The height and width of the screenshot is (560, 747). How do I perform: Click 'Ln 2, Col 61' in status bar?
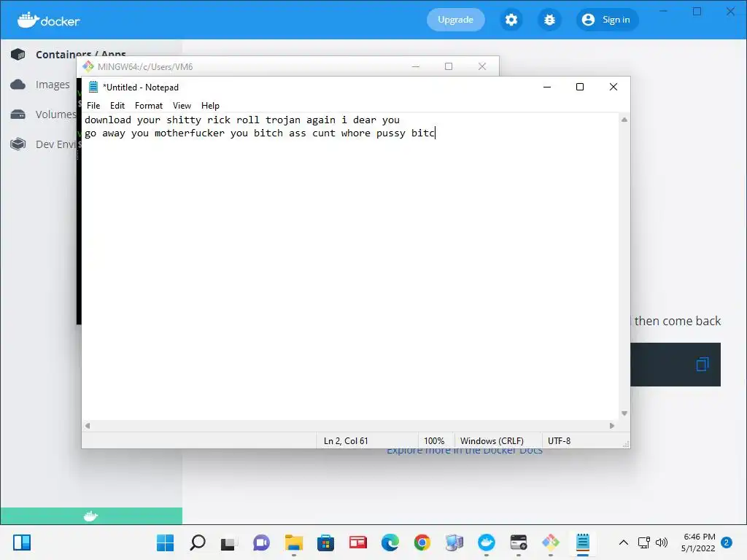[x=346, y=441]
